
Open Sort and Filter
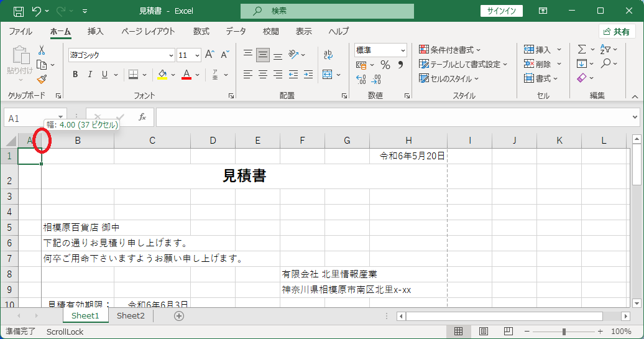[x=605, y=49]
